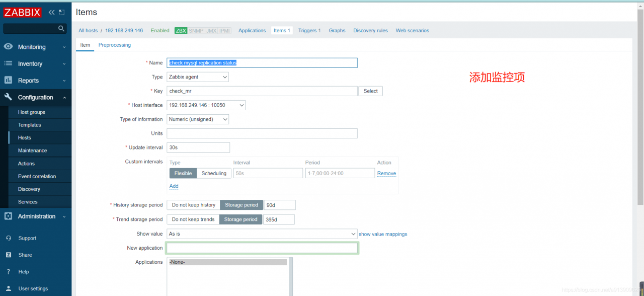Open Hosts in sidebar
The width and height of the screenshot is (644, 296).
tap(25, 137)
